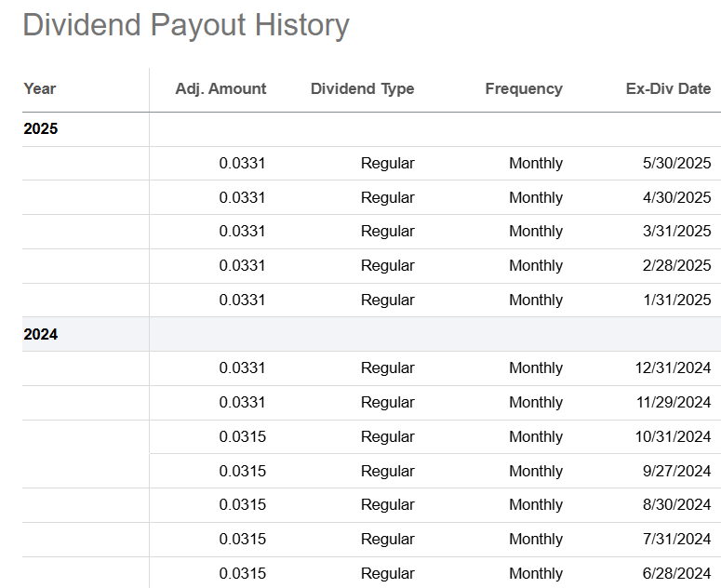Select the 6/28/2024 ex-dividend date
Screen dimensions: 721x588
pyautogui.click(x=676, y=573)
